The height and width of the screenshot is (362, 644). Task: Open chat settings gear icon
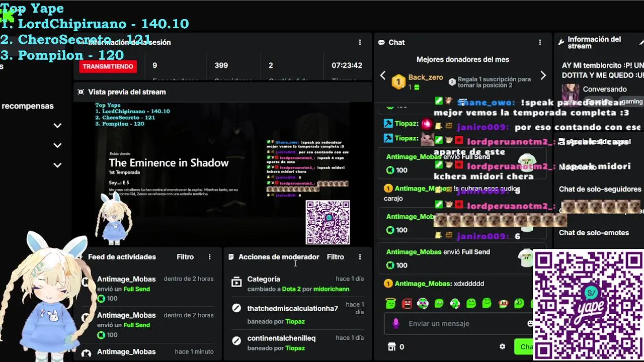pos(502,347)
